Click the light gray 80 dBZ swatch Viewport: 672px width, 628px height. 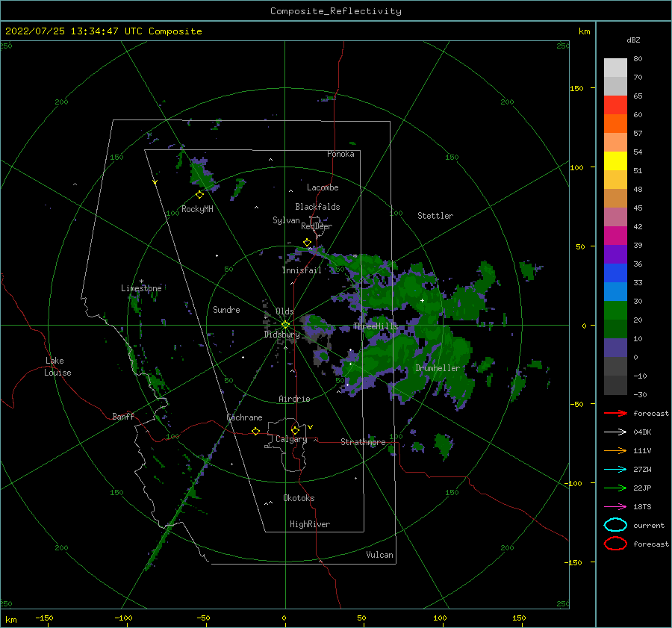coord(615,67)
